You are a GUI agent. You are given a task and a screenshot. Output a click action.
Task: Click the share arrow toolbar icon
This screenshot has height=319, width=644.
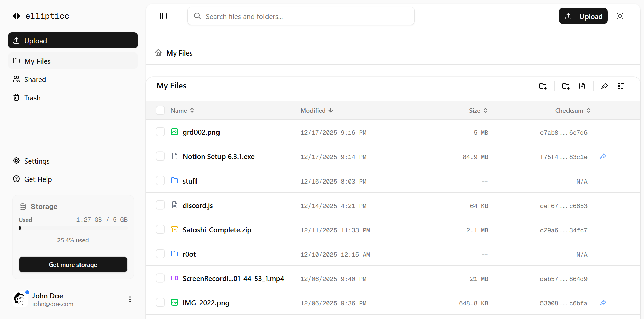(x=605, y=86)
